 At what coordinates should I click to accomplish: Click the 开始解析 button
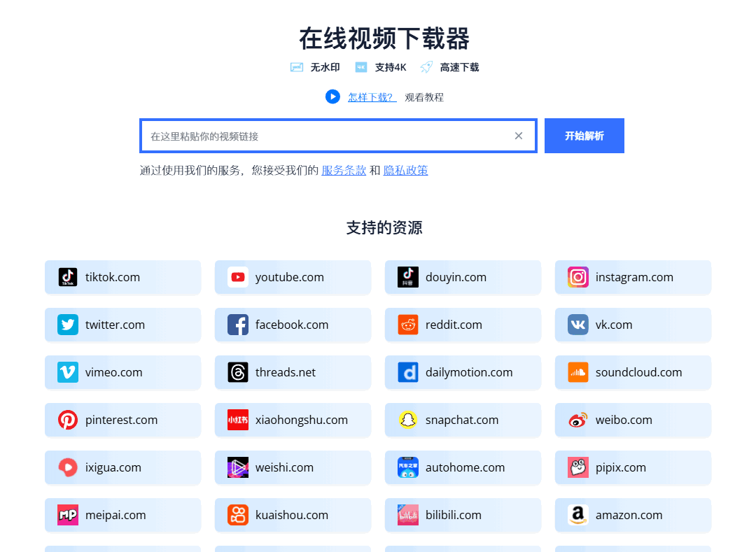584,136
